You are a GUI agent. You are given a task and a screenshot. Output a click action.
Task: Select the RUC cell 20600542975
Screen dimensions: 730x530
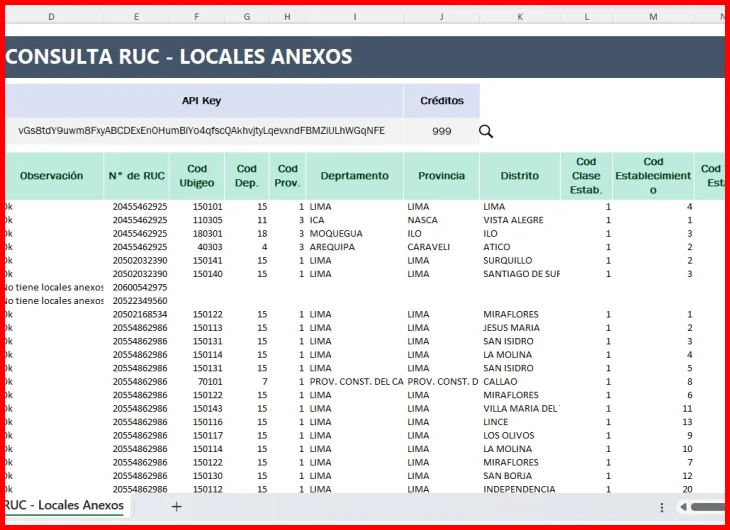[x=136, y=287]
